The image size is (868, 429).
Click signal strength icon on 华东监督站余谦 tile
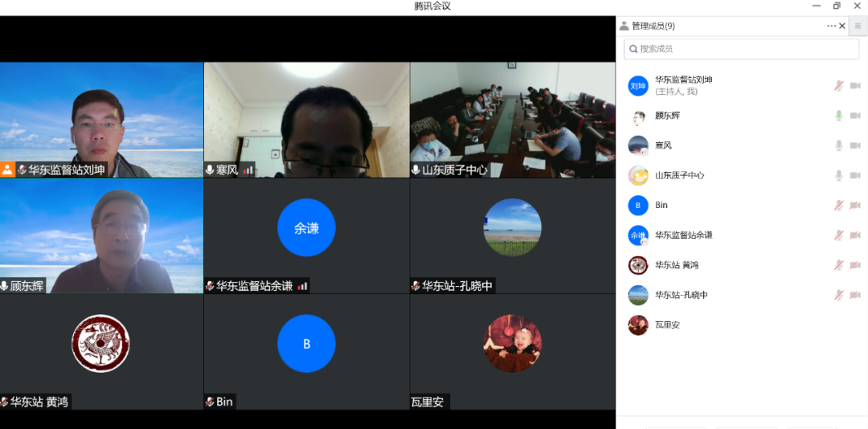point(302,286)
